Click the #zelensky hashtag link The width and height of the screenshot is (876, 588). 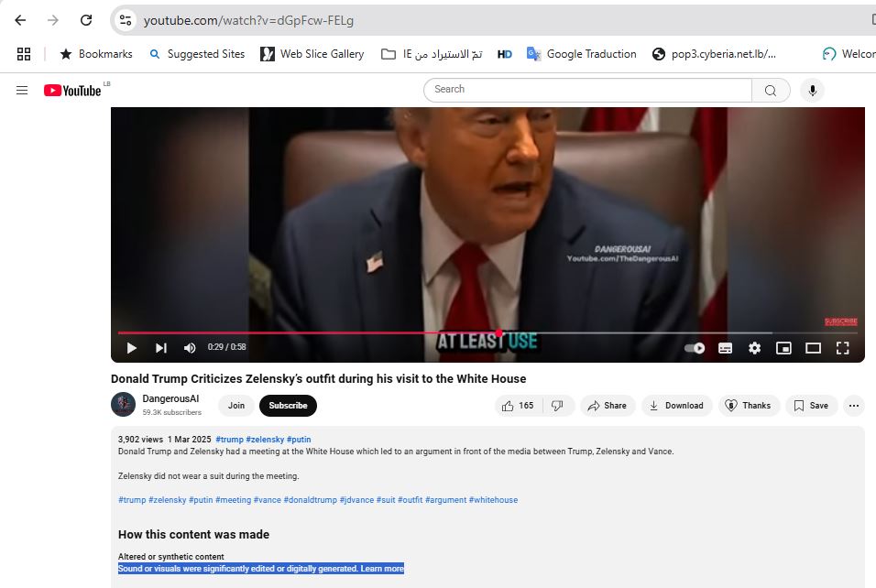[x=266, y=440]
